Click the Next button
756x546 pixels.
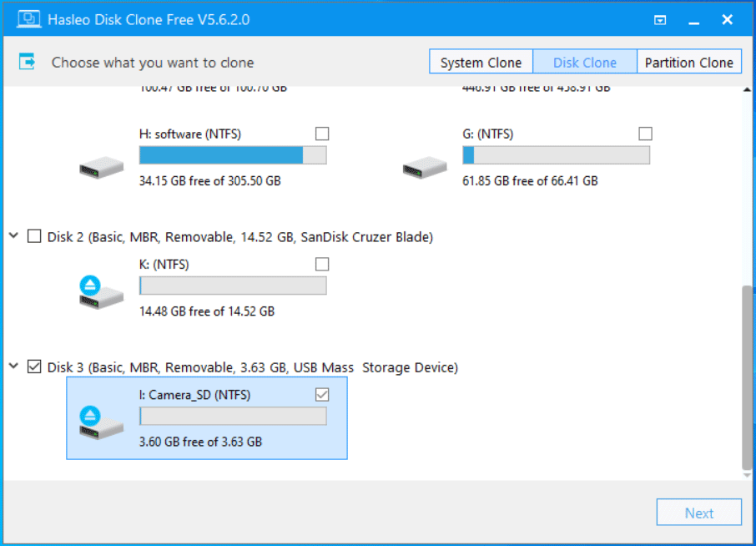coord(698,513)
